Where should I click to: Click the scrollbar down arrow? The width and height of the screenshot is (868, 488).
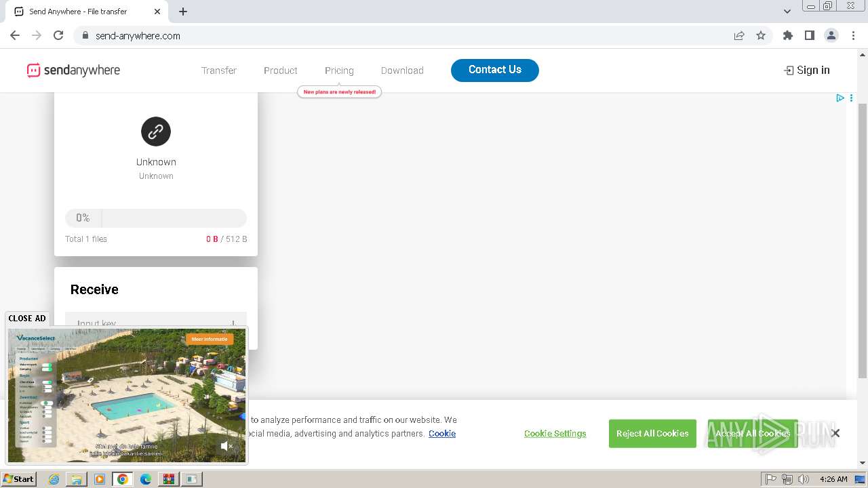click(863, 463)
